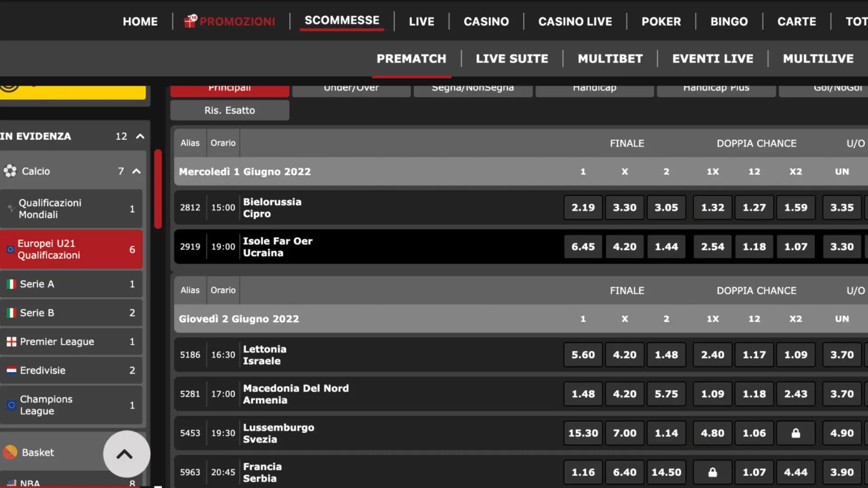This screenshot has width=868, height=488.
Task: Click the Basket basketball icon
Action: pyautogui.click(x=10, y=452)
